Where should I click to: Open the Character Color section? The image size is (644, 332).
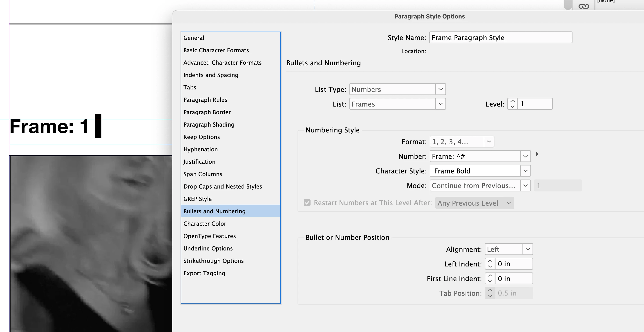205,224
